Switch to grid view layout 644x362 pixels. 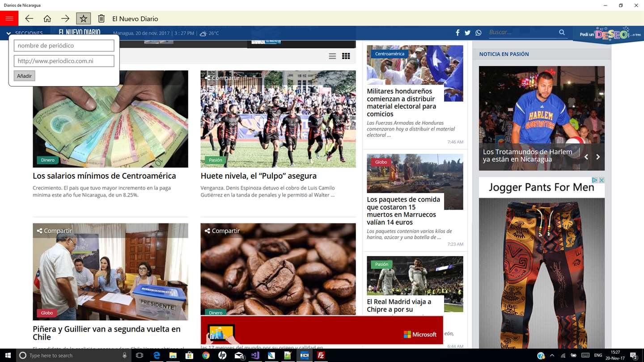[x=346, y=56]
